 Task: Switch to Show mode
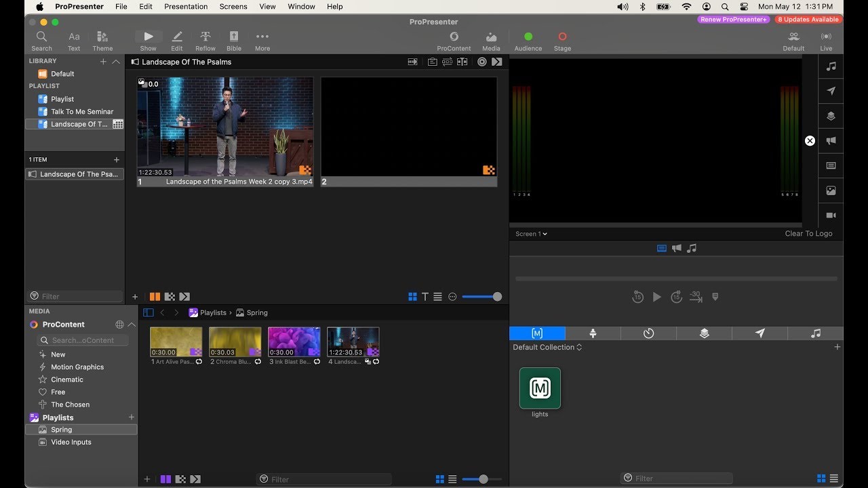[x=149, y=41]
